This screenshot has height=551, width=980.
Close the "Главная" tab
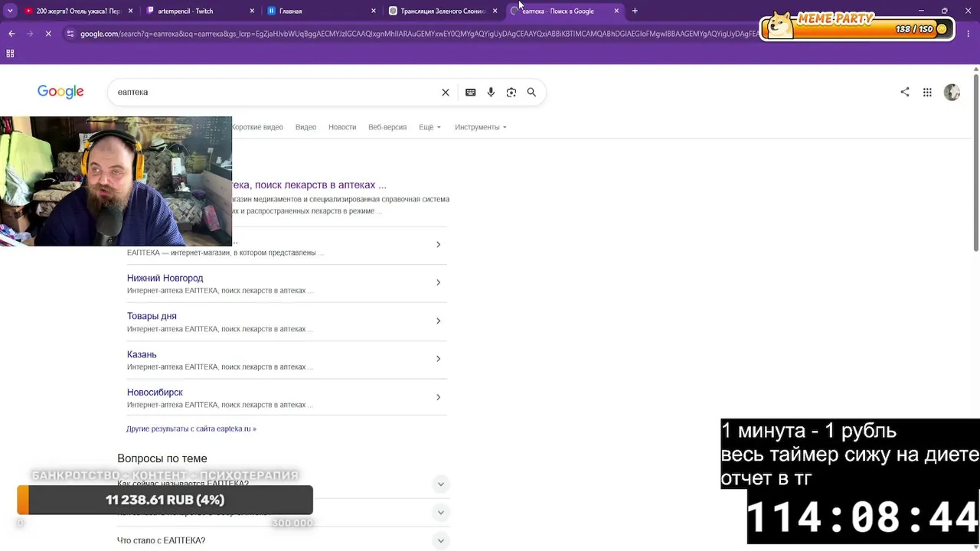click(374, 11)
